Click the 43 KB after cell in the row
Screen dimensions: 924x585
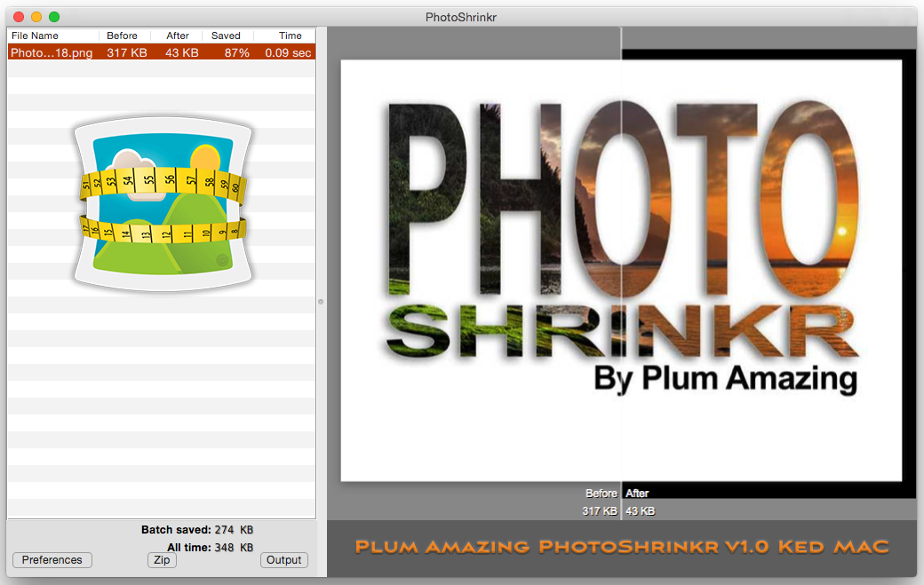(x=181, y=52)
